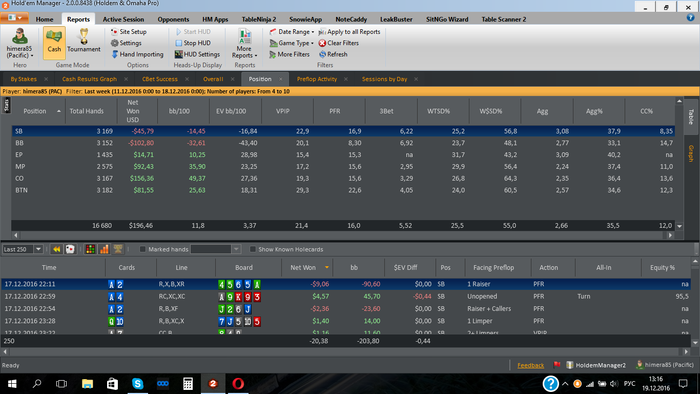Open the application menu button dropdown
700x394 pixels.
point(15,18)
